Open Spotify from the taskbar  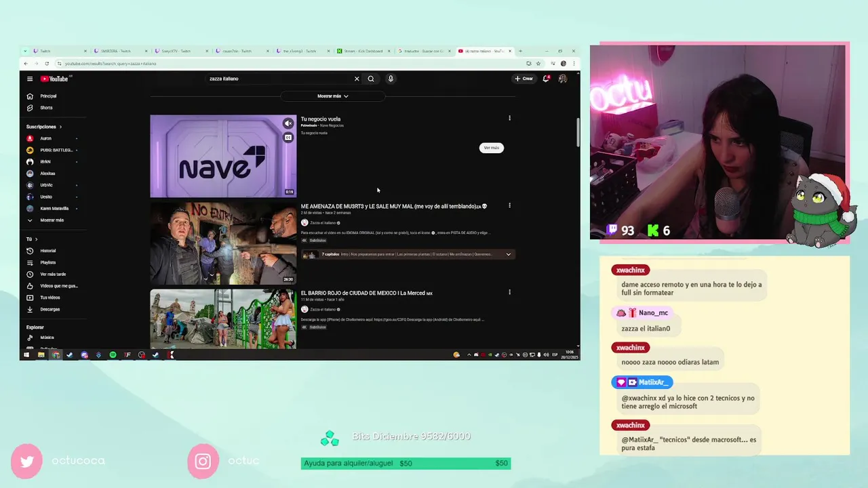point(113,354)
